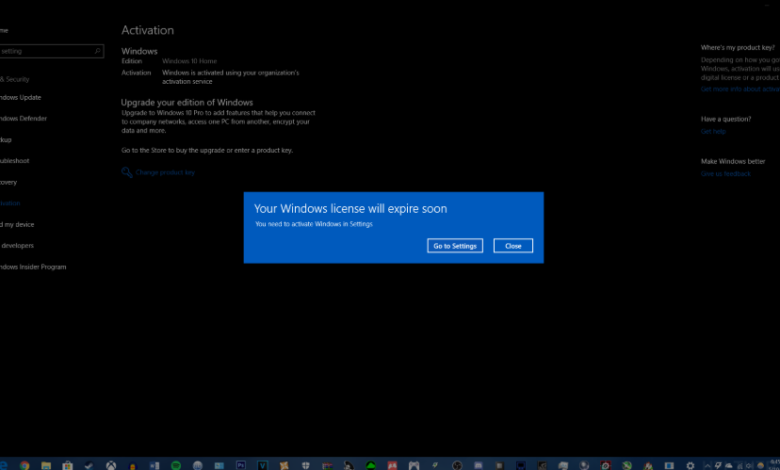Click the 'Windows 10 Home' edition text
The image size is (780, 470).
coord(190,61)
